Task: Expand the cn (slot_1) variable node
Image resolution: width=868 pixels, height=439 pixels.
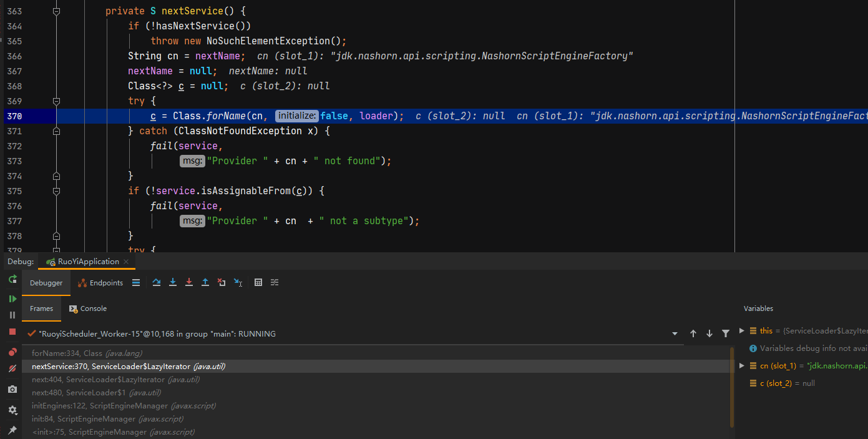Action: (x=741, y=365)
